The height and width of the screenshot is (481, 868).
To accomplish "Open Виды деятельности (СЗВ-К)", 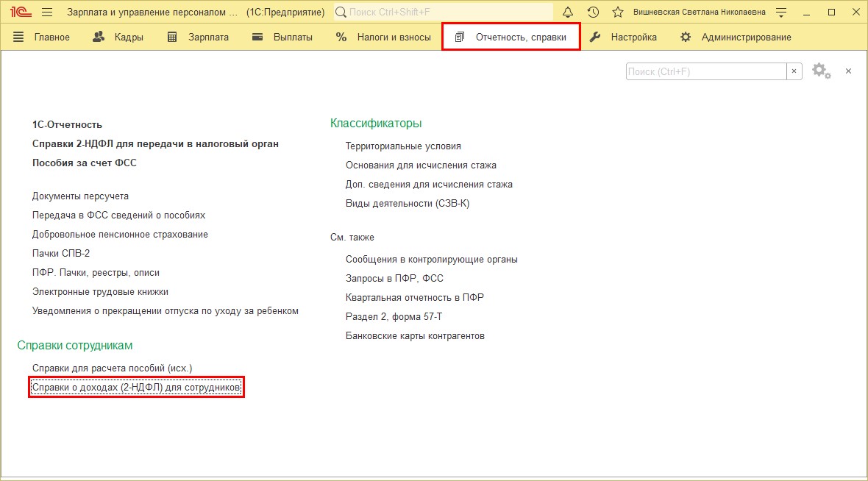I will [408, 204].
